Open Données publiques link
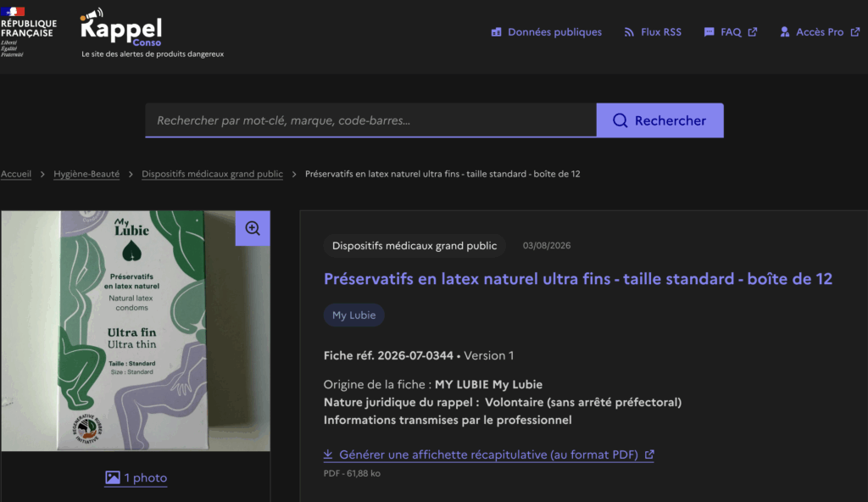The width and height of the screenshot is (868, 502). [x=547, y=32]
